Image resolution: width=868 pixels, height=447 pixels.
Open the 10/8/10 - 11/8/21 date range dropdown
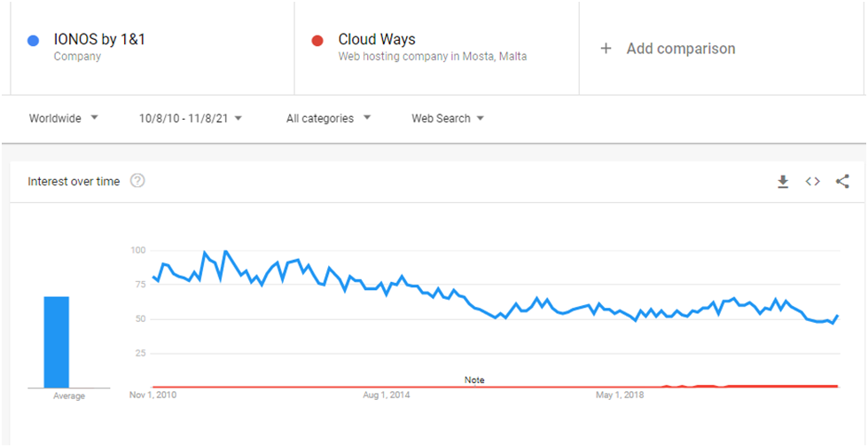coord(191,118)
